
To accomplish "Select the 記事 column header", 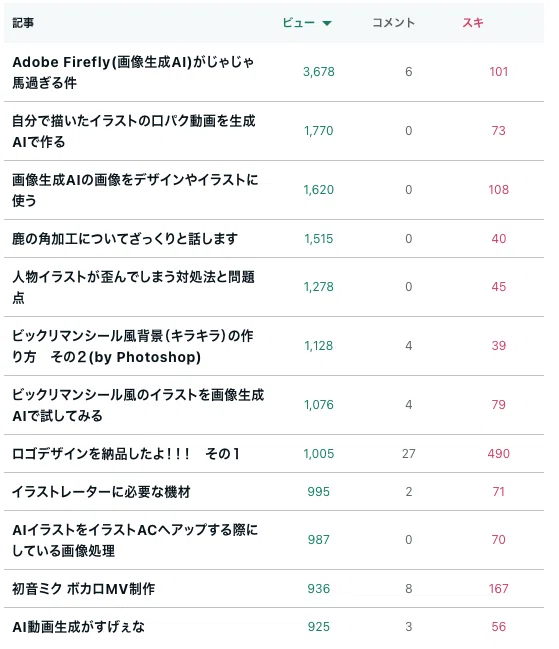I will pos(23,23).
